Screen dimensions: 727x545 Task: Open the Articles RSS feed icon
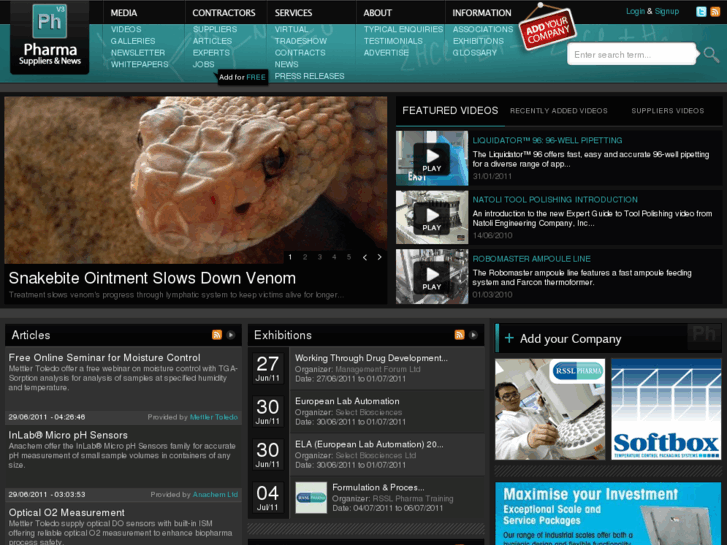(217, 335)
